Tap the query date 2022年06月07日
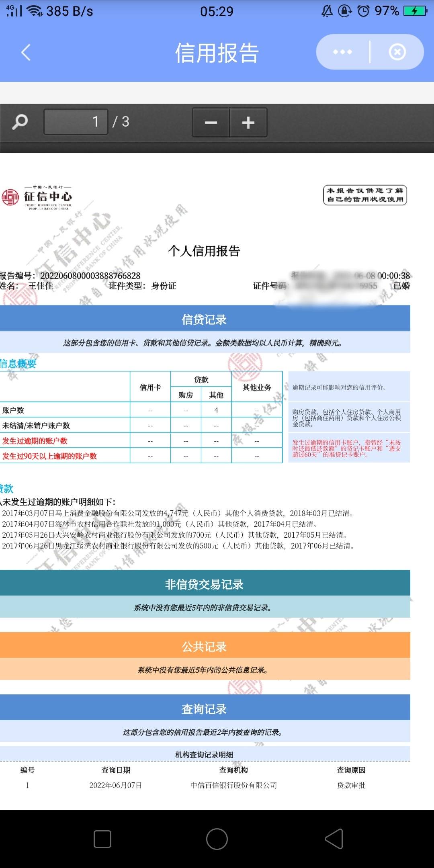This screenshot has width=434, height=868. pos(116,785)
